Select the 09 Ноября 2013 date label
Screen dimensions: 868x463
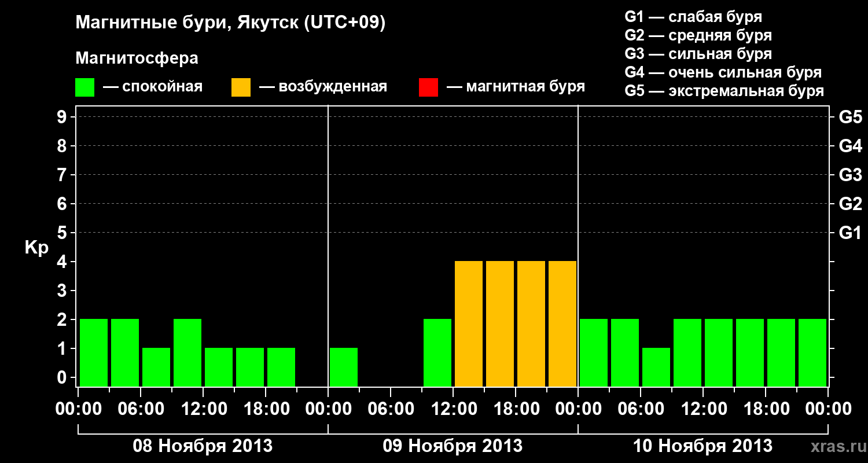(453, 446)
